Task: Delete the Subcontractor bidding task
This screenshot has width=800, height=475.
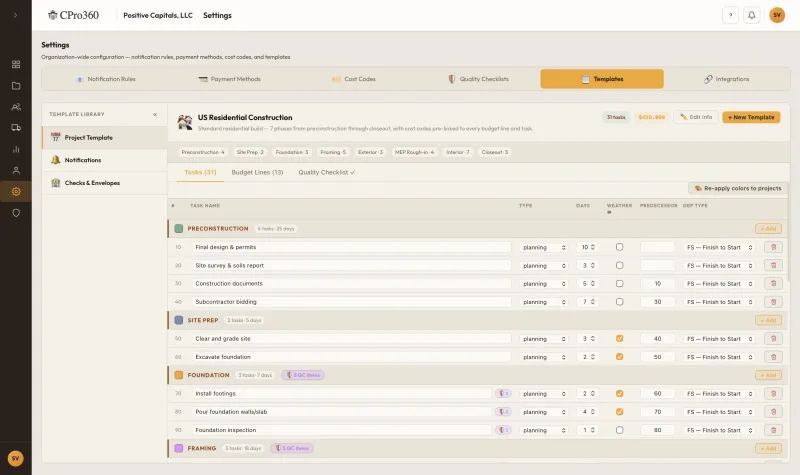Action: coord(773,302)
